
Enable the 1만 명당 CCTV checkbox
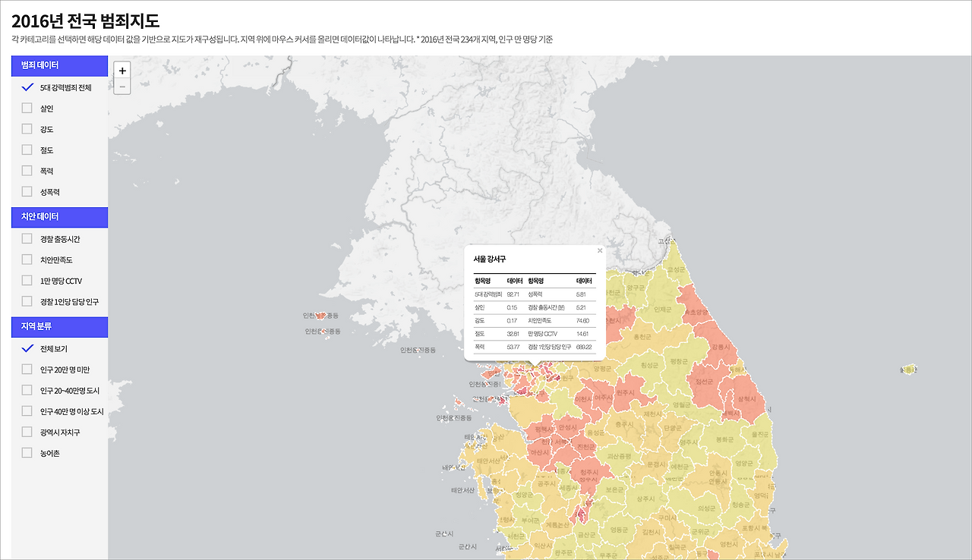(27, 281)
